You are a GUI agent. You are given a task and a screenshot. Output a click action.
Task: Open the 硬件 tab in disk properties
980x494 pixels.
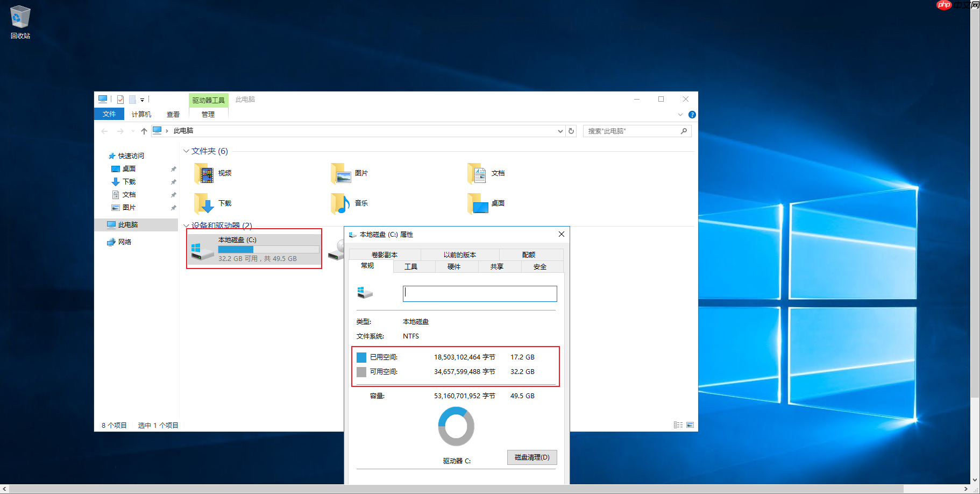tap(455, 266)
